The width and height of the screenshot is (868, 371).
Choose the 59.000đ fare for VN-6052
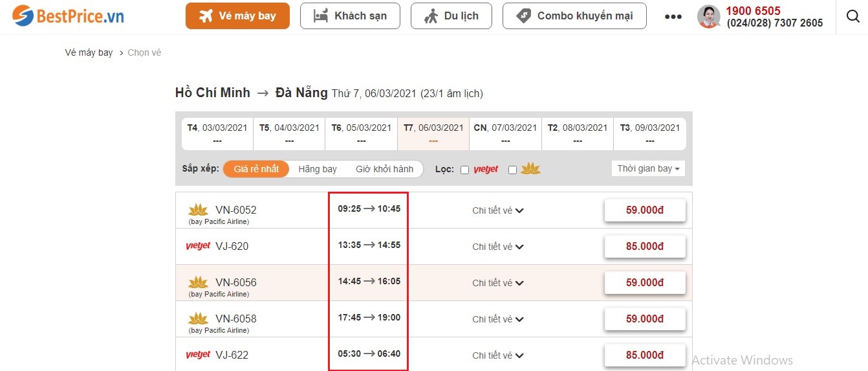coord(645,210)
